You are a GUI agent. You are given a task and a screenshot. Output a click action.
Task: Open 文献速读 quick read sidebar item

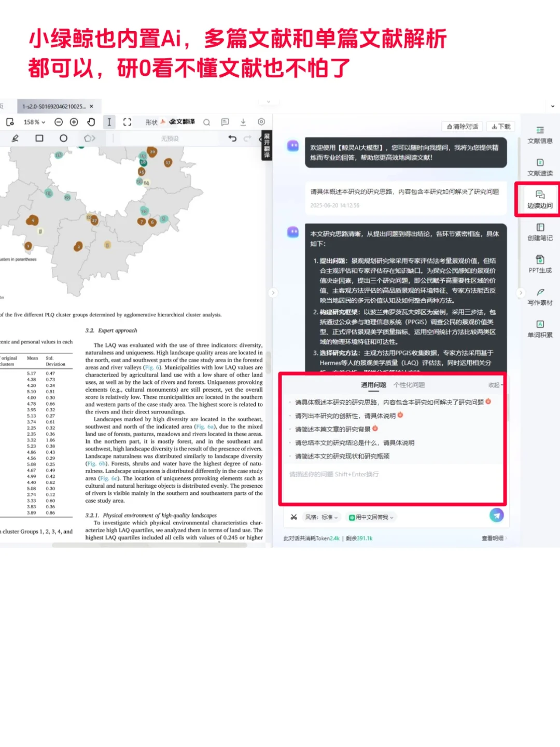(x=540, y=168)
